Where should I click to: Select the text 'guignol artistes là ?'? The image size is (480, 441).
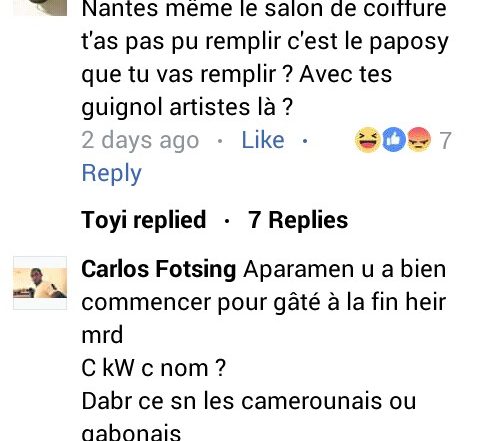[x=187, y=107]
